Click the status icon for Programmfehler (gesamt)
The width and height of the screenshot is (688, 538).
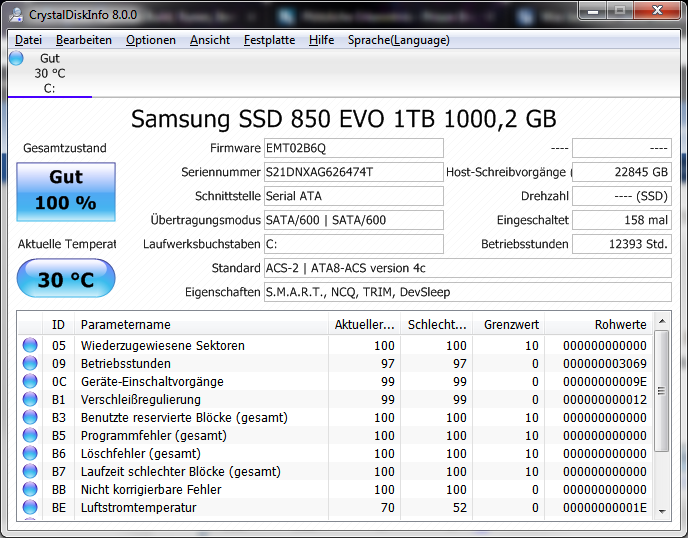30,435
